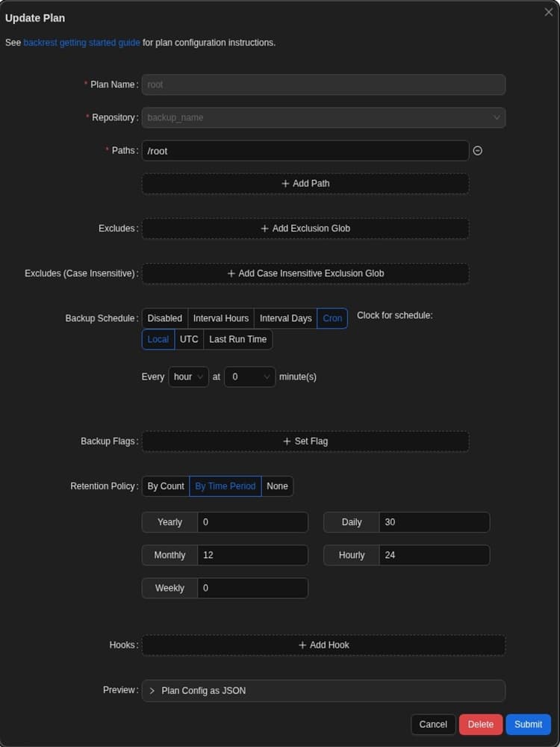
Task: Open backrest getting started guide link
Action: tap(81, 43)
